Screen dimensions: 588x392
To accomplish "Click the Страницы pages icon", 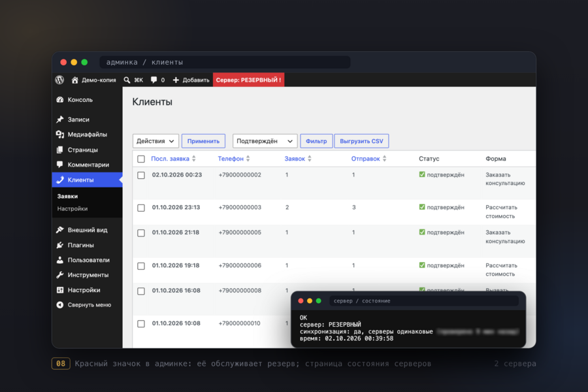I will coord(60,150).
